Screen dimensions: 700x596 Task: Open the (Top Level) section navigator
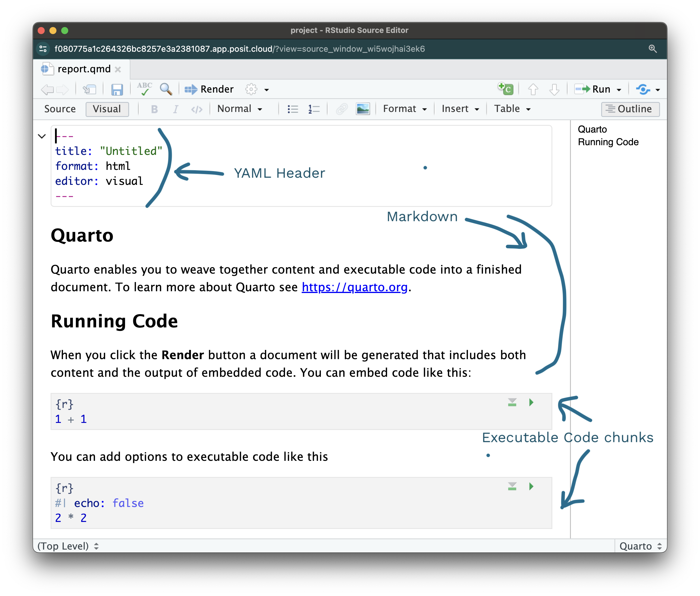(68, 546)
